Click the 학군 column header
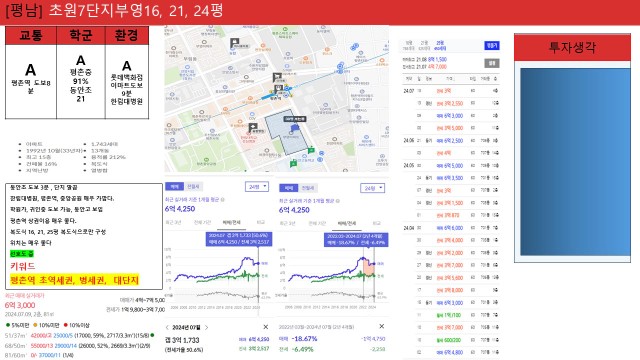Image resolution: width=640 pixels, height=360 pixels. click(x=81, y=36)
